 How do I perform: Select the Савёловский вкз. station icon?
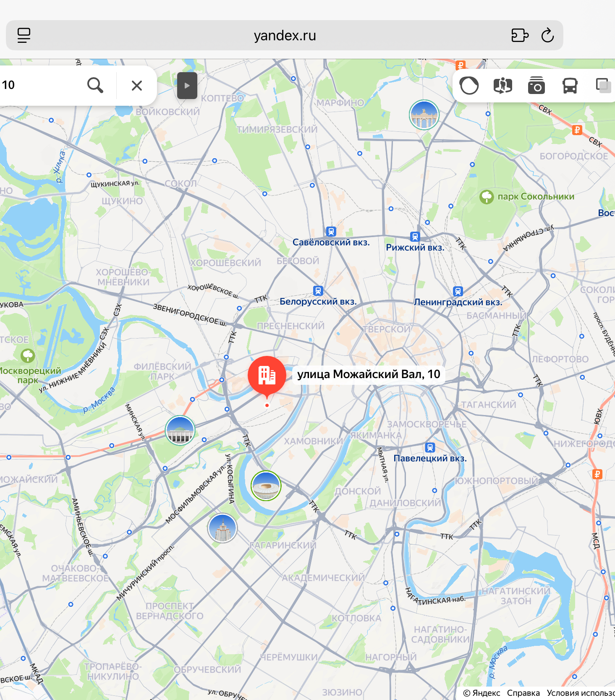pos(331,231)
